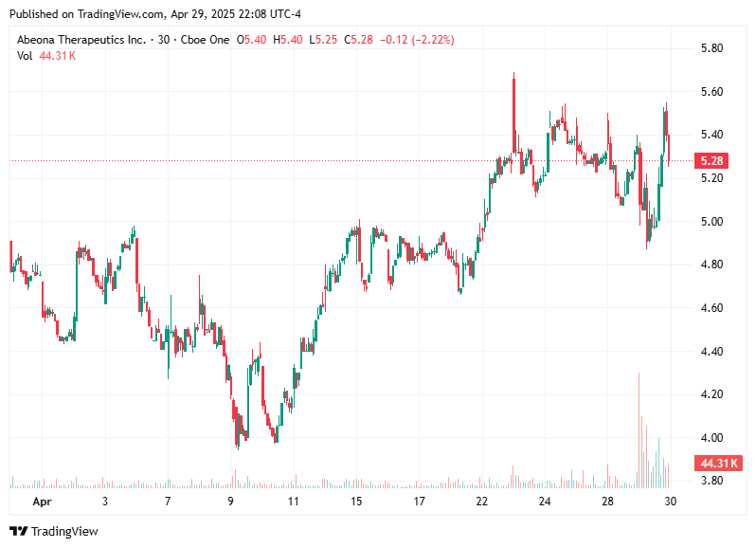Screen dimensions: 756x548
Task: Click the 7 date axis label
Action: coord(168,502)
